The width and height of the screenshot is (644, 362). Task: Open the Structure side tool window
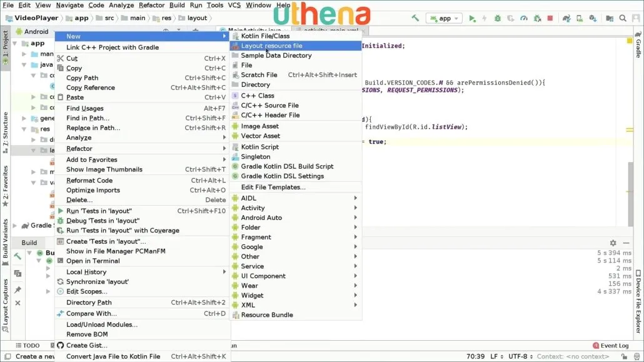pyautogui.click(x=6, y=133)
